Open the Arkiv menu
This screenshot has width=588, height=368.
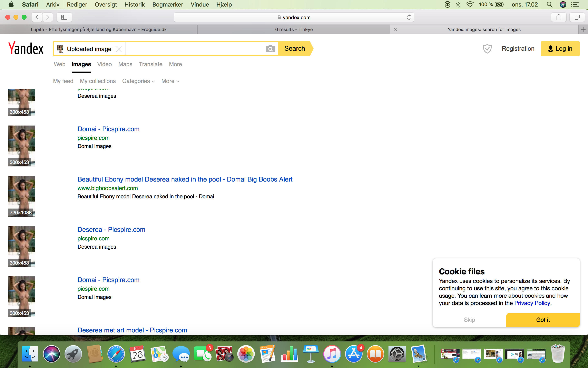pyautogui.click(x=53, y=4)
